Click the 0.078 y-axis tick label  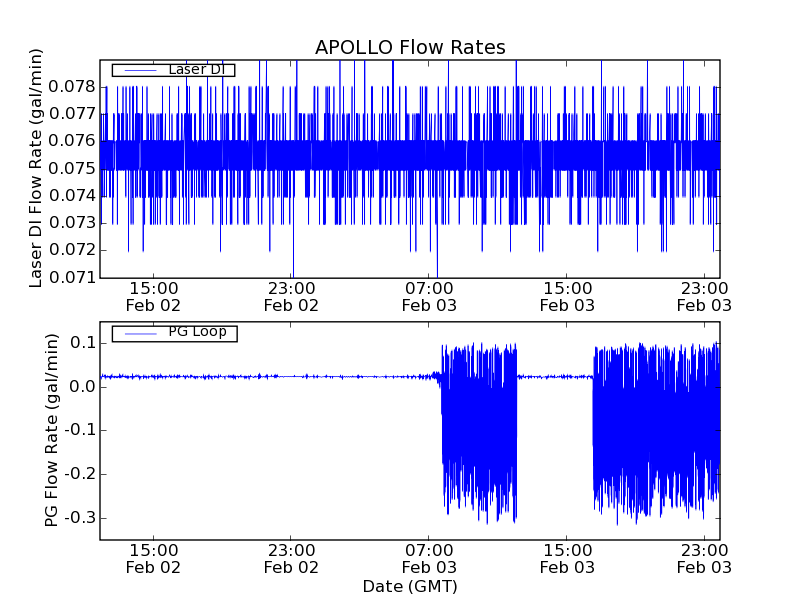tap(72, 86)
